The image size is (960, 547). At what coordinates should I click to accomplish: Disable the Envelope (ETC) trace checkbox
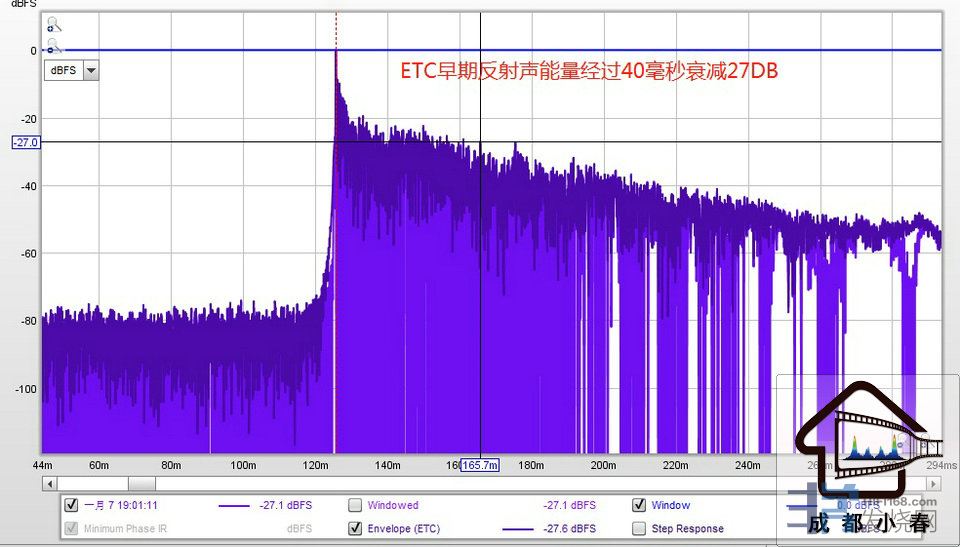pos(355,528)
